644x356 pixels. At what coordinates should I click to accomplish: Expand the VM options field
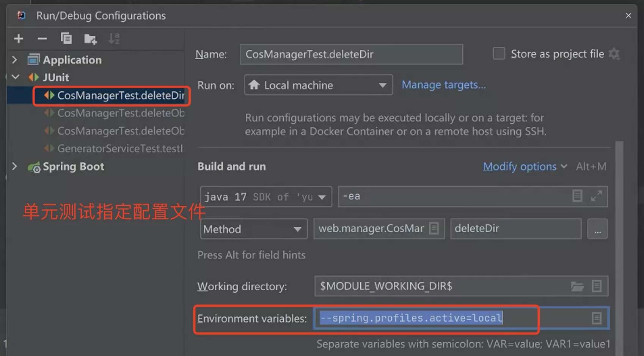597,196
